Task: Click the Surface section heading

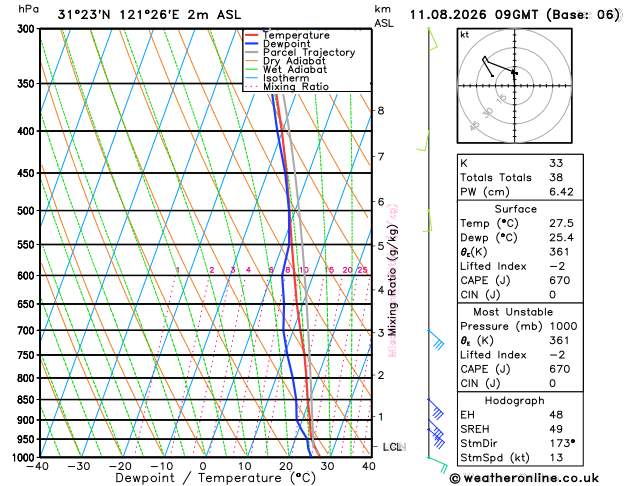Action: (515, 209)
